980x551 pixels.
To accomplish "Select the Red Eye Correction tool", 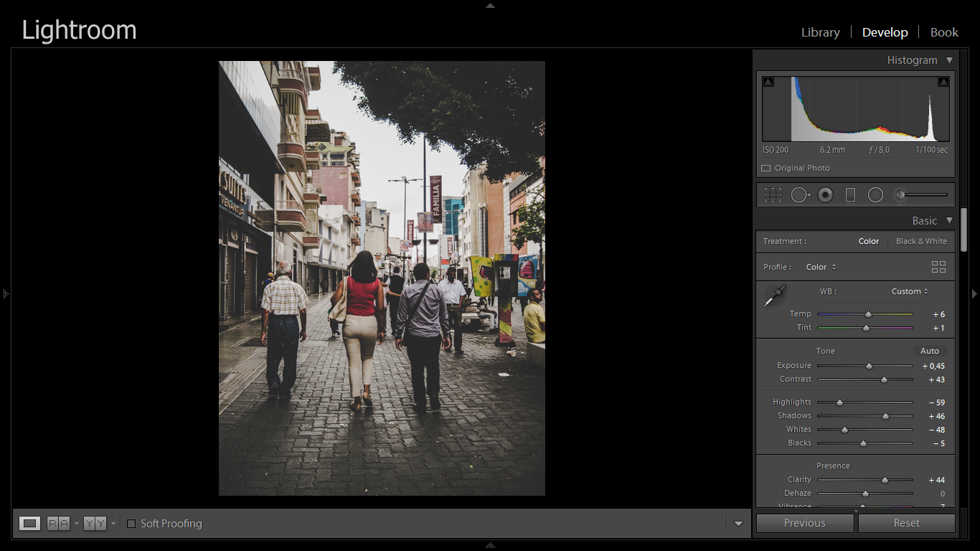I will click(825, 194).
